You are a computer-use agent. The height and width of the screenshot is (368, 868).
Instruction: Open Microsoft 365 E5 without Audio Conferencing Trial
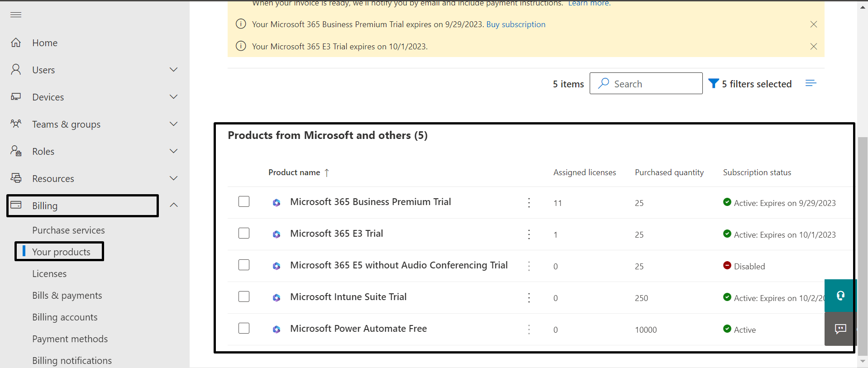click(399, 265)
